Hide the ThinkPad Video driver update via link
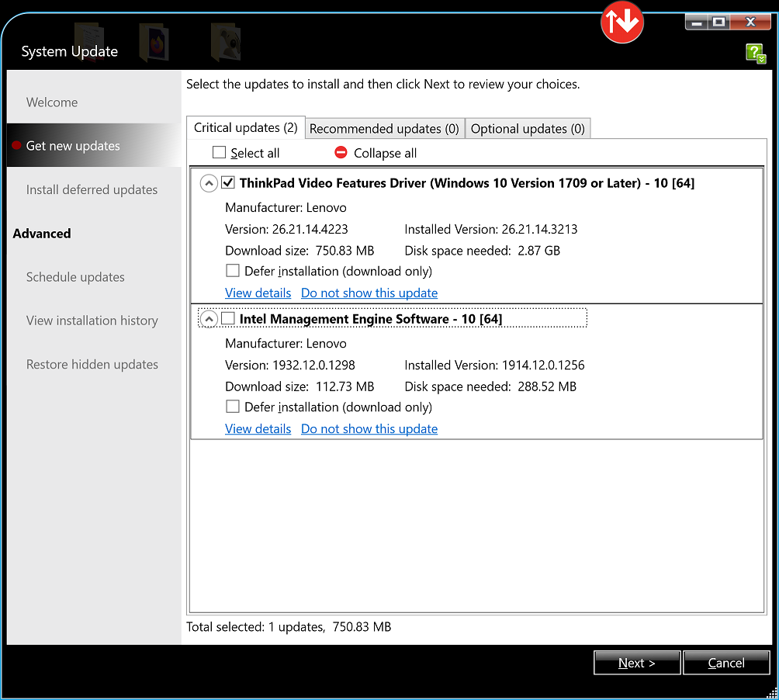 pyautogui.click(x=369, y=293)
